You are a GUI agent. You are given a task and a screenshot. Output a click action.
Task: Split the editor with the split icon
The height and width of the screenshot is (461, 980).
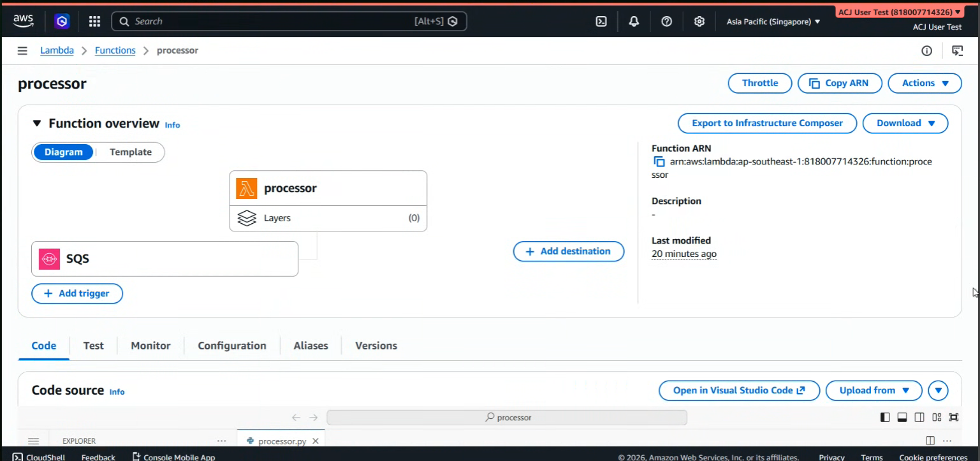(x=930, y=441)
